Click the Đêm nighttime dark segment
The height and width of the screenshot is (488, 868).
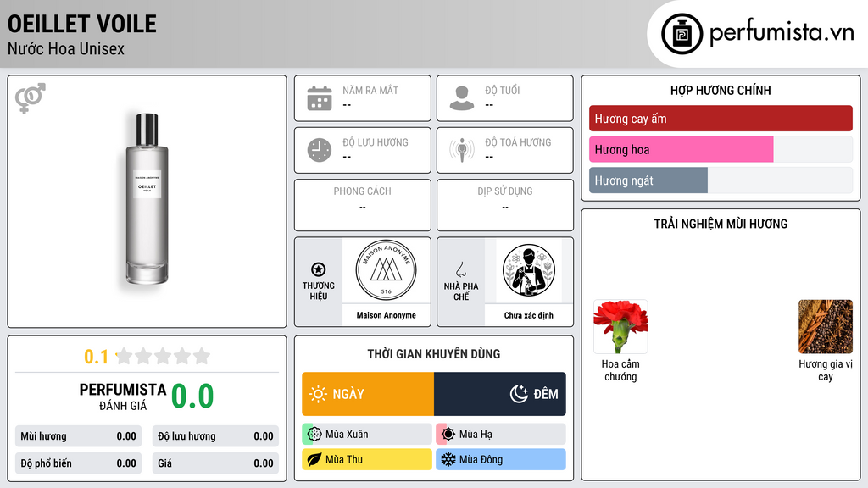click(x=500, y=394)
